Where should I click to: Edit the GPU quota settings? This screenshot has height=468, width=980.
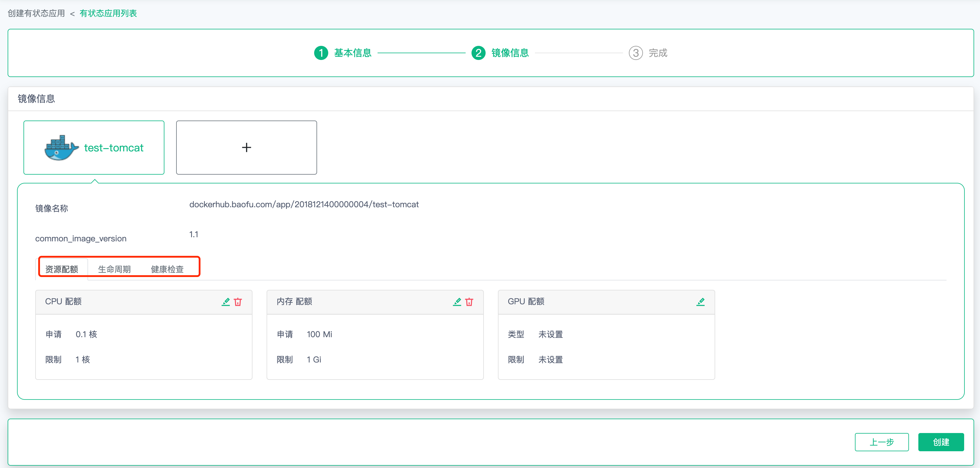(701, 302)
